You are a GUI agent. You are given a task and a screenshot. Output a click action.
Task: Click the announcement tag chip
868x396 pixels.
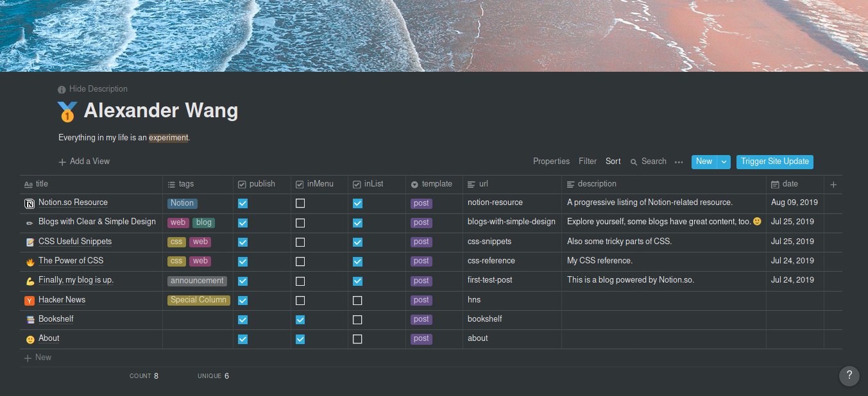pos(197,281)
